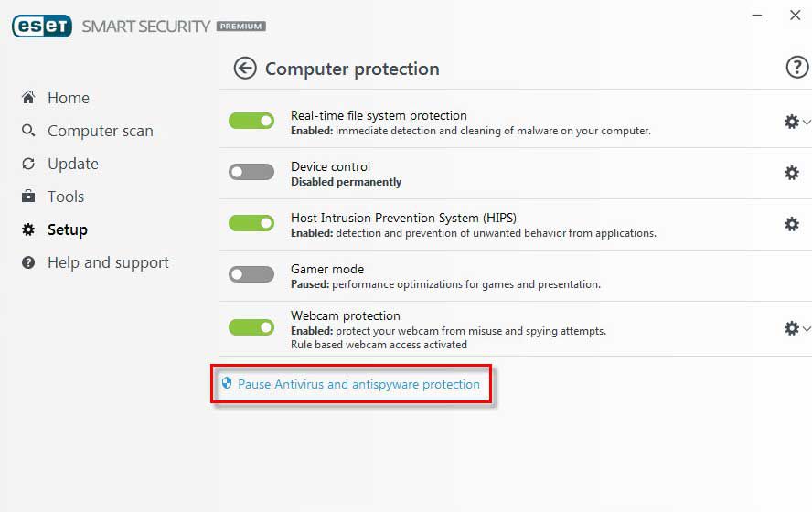The width and height of the screenshot is (812, 512).
Task: Enable the Device control switch
Action: coord(251,172)
